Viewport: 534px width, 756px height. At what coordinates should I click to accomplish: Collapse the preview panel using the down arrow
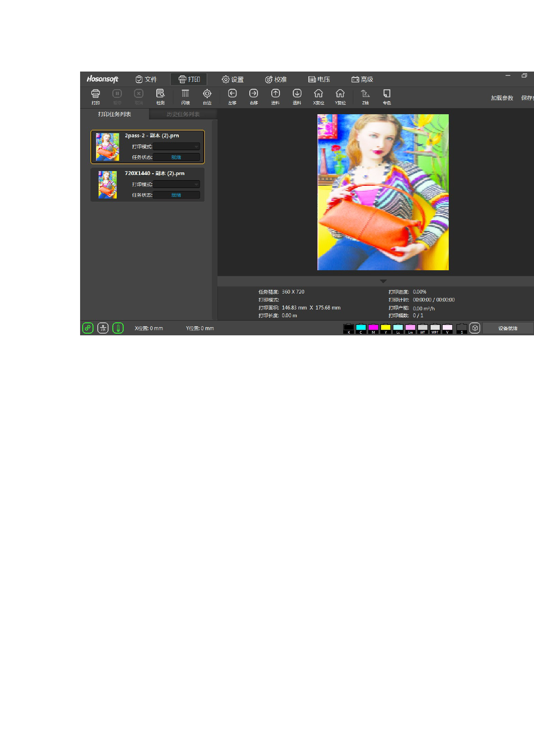click(383, 281)
